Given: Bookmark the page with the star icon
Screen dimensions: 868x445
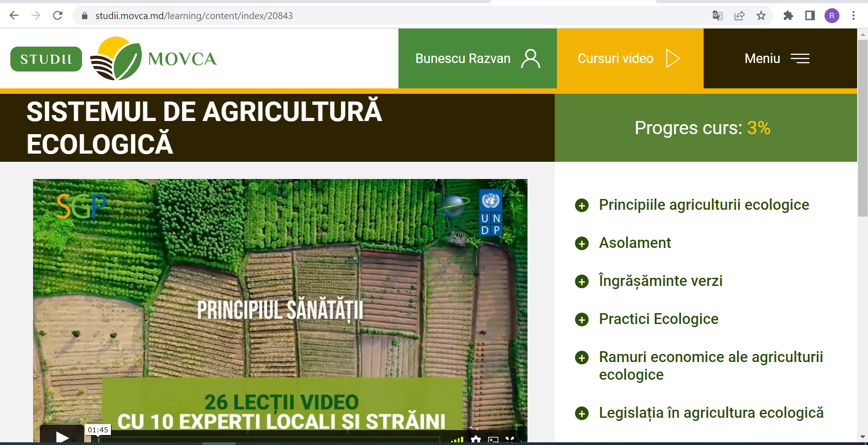Looking at the screenshot, I should click(x=761, y=15).
